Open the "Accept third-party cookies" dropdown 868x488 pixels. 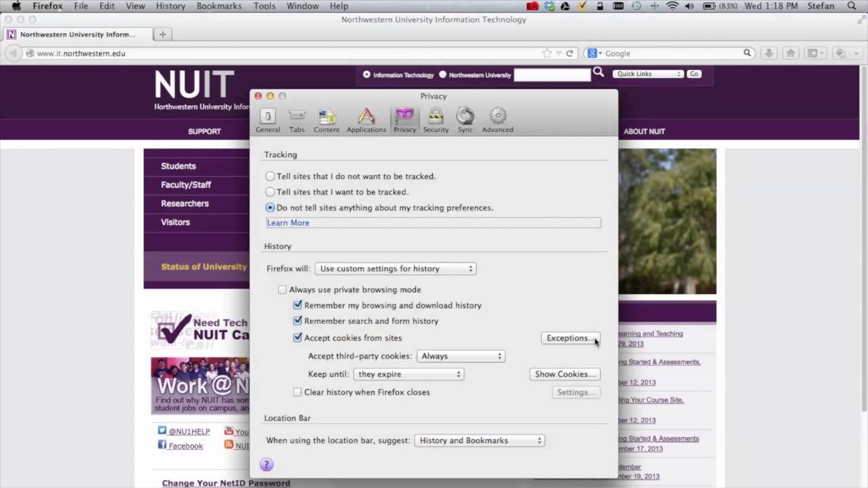[461, 356]
